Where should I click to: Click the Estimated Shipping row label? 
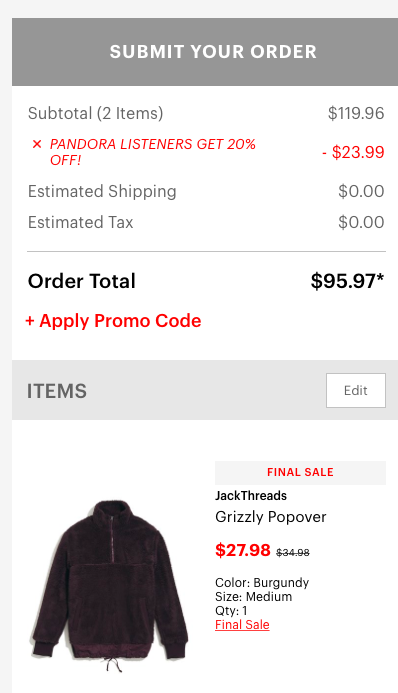[x=102, y=191]
